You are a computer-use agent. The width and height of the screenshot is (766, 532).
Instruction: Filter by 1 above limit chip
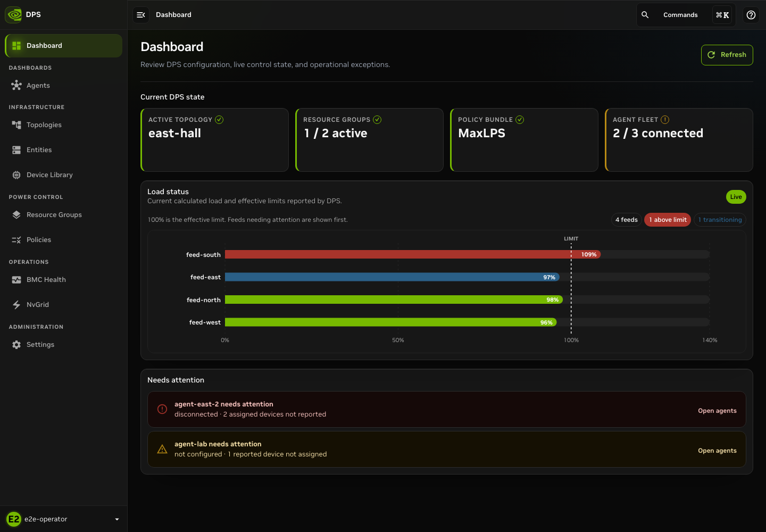(668, 220)
